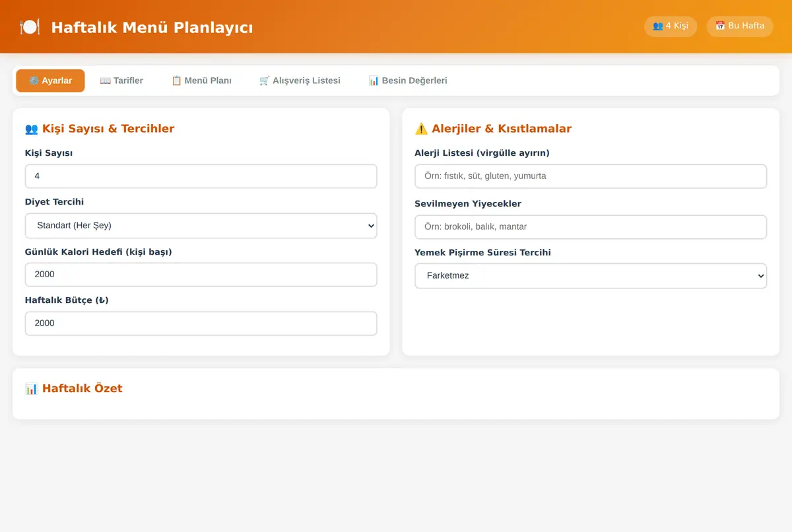Click the plate and cutlery logo icon
Viewport: 792px width, 532px height.
tap(30, 27)
